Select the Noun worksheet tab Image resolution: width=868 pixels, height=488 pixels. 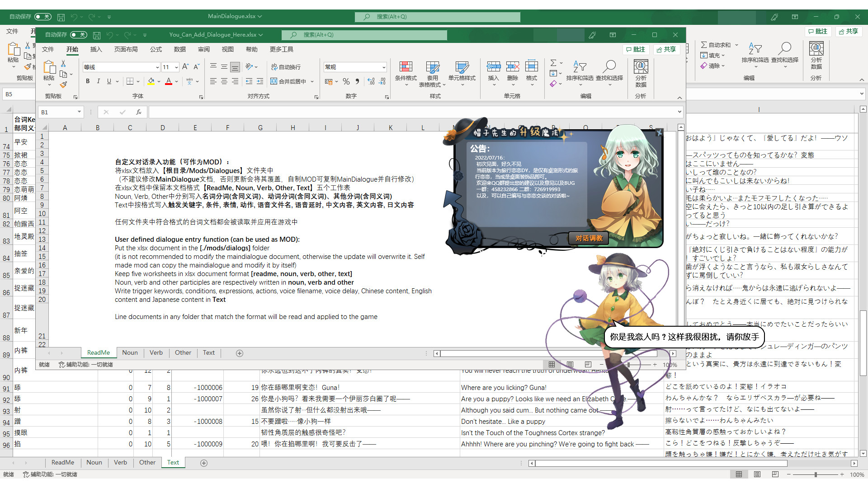[130, 353]
